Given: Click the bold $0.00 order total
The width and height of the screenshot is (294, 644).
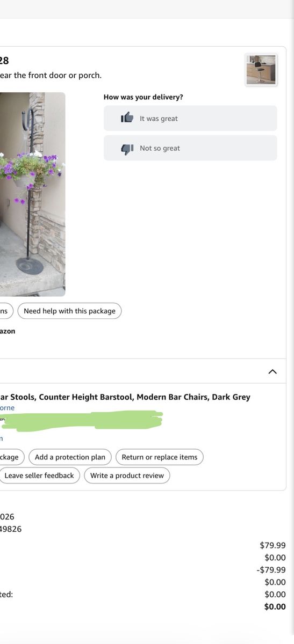Looking at the screenshot, I should point(275,606).
